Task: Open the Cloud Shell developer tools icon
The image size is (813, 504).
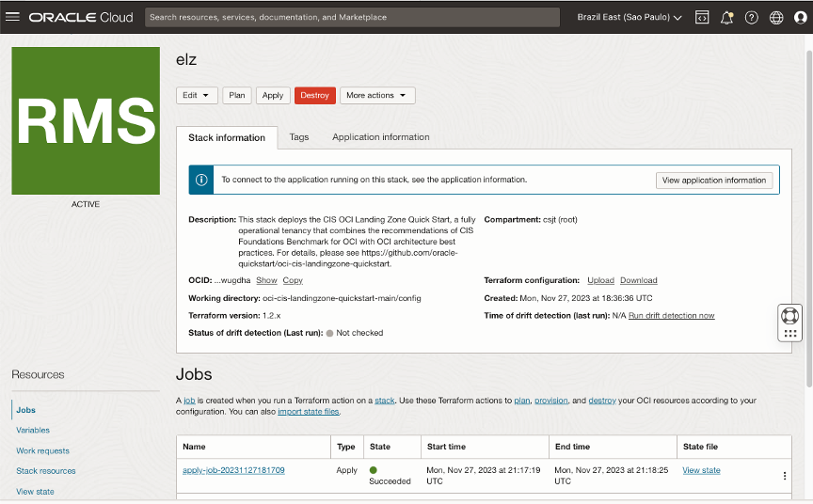Action: point(702,17)
